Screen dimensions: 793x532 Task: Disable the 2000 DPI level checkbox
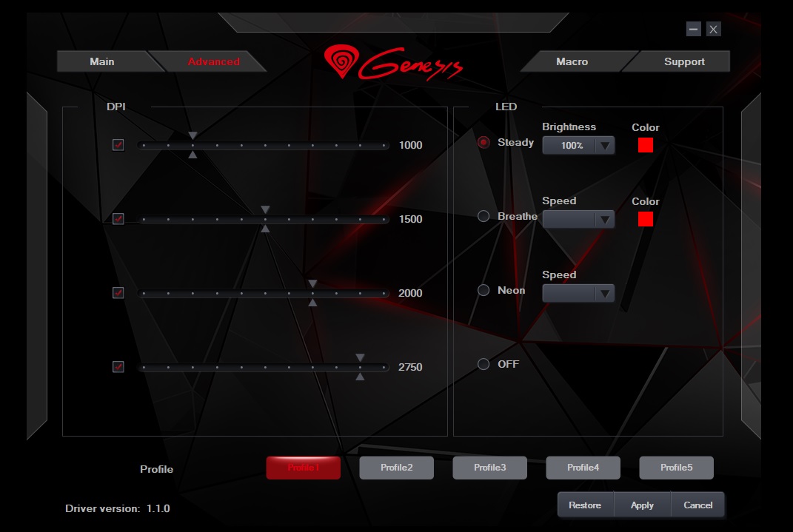point(118,293)
